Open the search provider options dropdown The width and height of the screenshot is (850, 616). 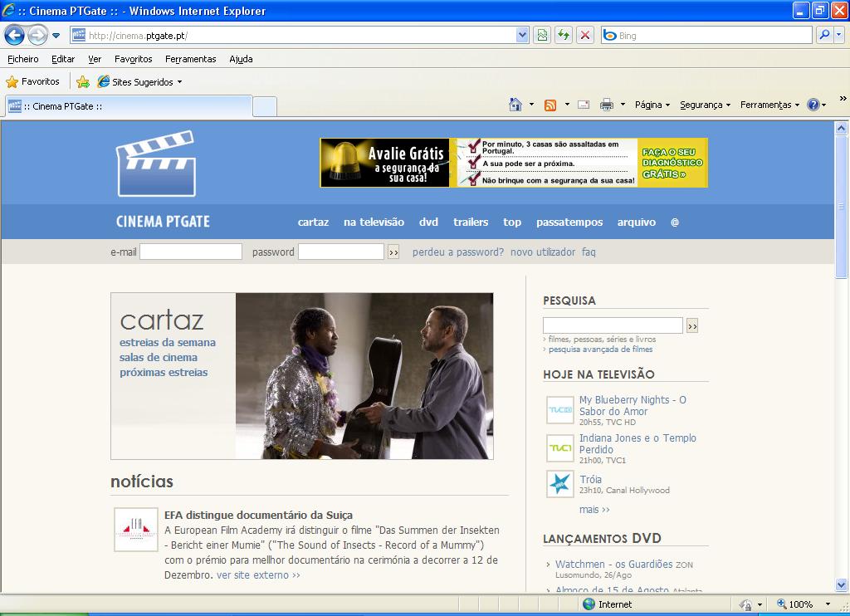tap(838, 35)
